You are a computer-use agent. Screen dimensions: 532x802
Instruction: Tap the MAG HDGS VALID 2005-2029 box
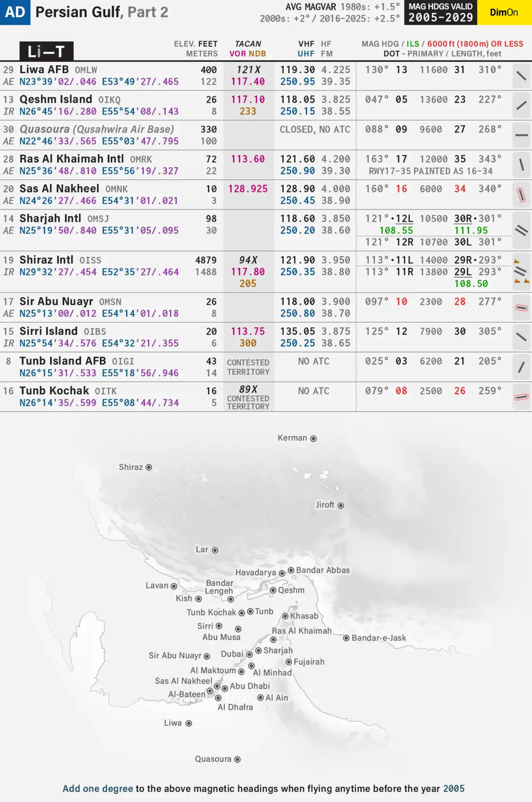tap(440, 12)
